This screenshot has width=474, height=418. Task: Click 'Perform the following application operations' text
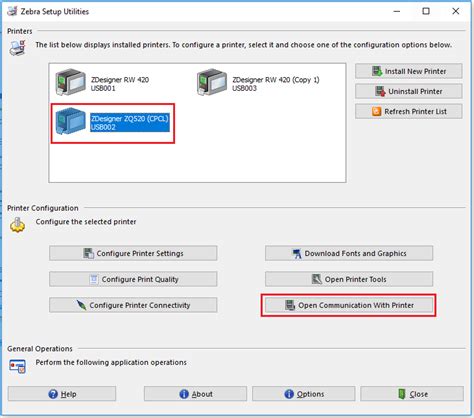111,362
